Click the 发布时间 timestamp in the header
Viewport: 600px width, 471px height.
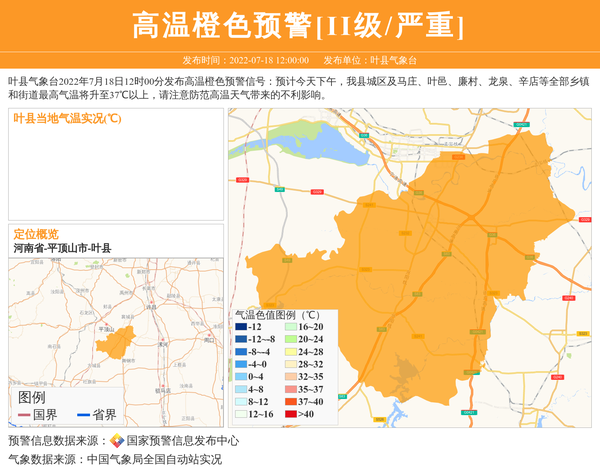point(245,60)
